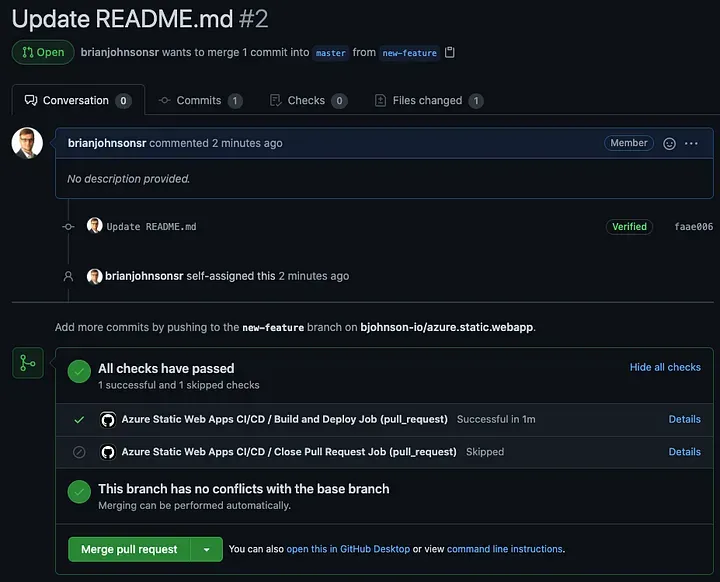Expand the merge method dropdown arrow
Screen dimensions: 720x582
pos(207,549)
